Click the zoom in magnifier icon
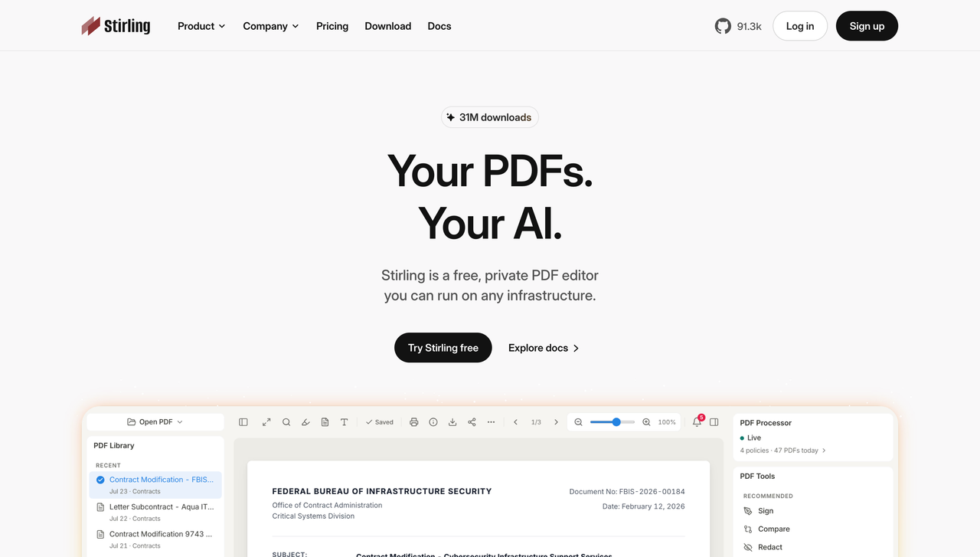Screen dimensions: 980x557 coord(646,422)
